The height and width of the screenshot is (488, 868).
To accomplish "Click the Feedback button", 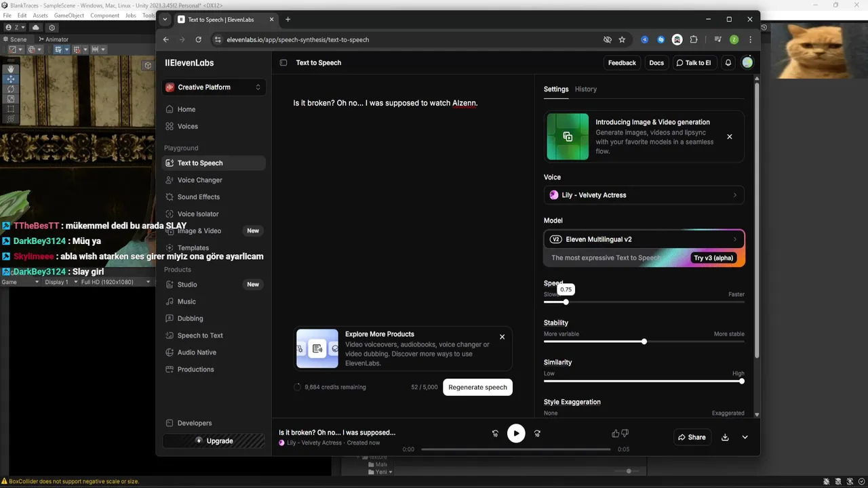I will 622,62.
